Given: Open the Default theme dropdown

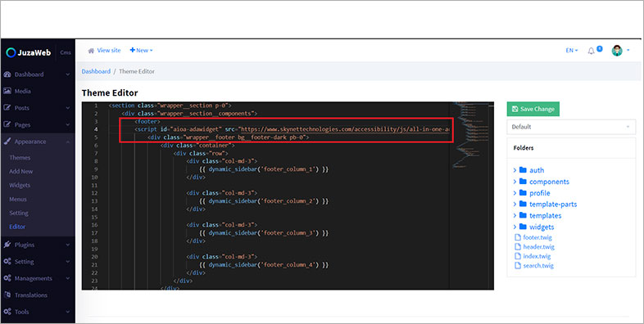Looking at the screenshot, I should pyautogui.click(x=571, y=127).
